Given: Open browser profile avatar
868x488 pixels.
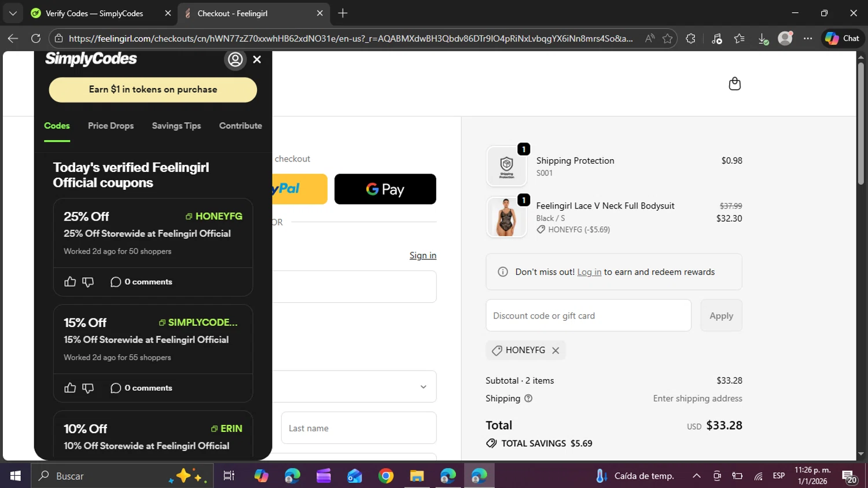Looking at the screenshot, I should pyautogui.click(x=785, y=38).
